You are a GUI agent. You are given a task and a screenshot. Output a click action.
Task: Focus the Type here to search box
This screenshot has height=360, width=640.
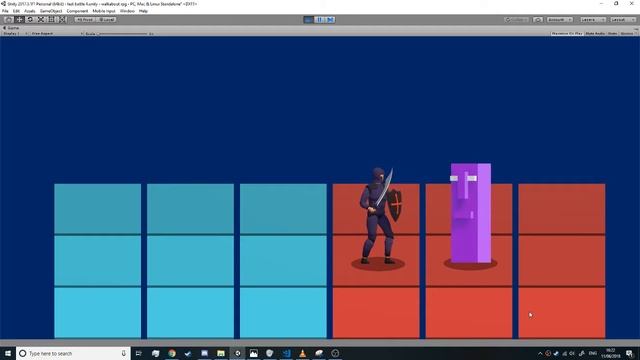73,353
